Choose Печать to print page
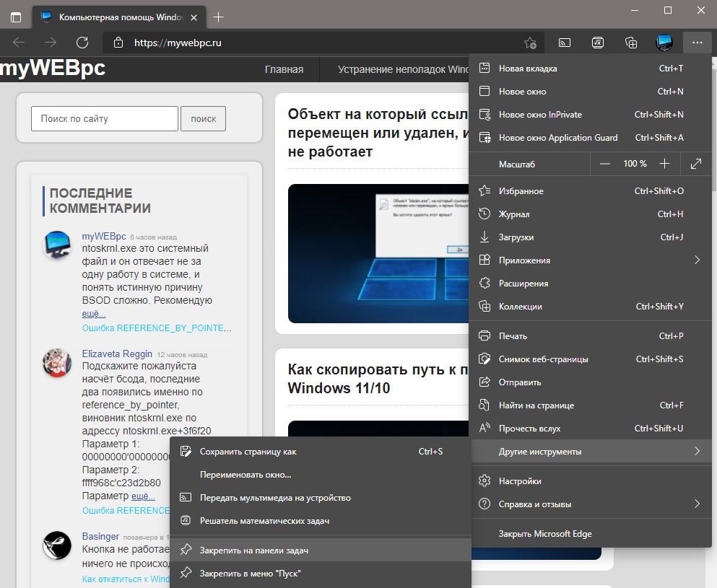 (591, 335)
